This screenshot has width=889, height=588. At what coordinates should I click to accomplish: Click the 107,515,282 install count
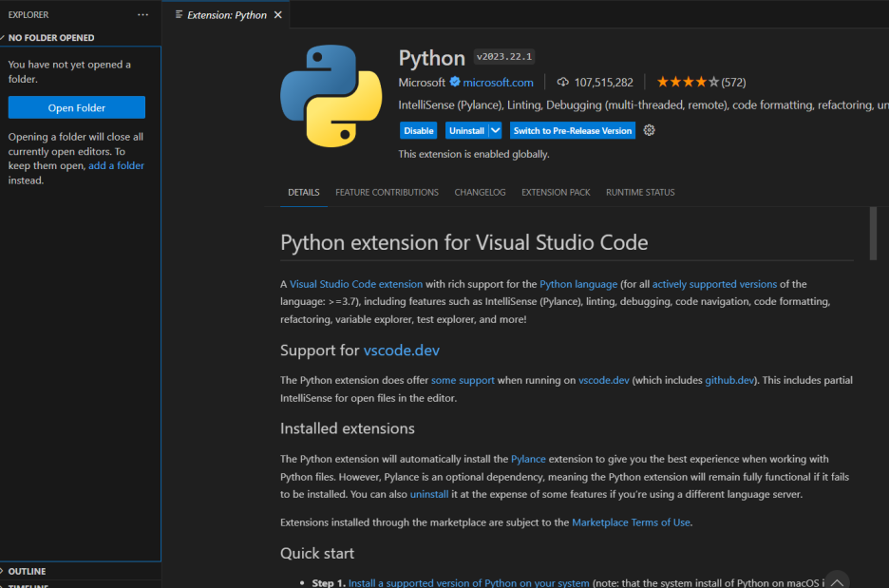[603, 83]
